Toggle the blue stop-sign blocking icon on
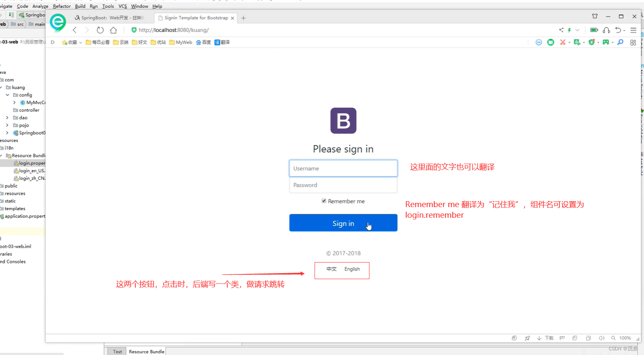 (x=539, y=42)
